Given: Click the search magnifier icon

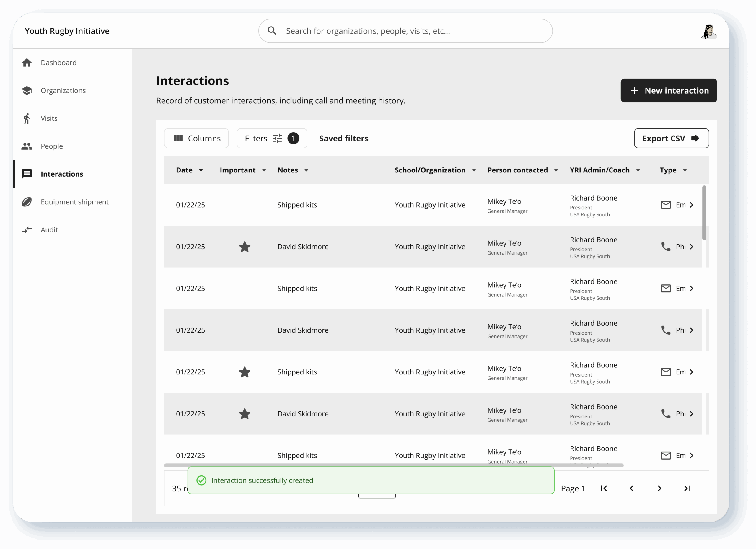Looking at the screenshot, I should pos(272,31).
